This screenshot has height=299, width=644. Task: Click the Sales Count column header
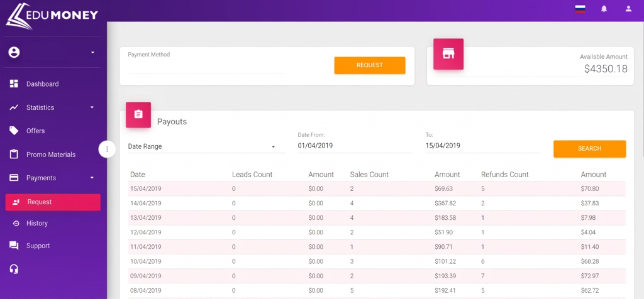click(x=369, y=175)
